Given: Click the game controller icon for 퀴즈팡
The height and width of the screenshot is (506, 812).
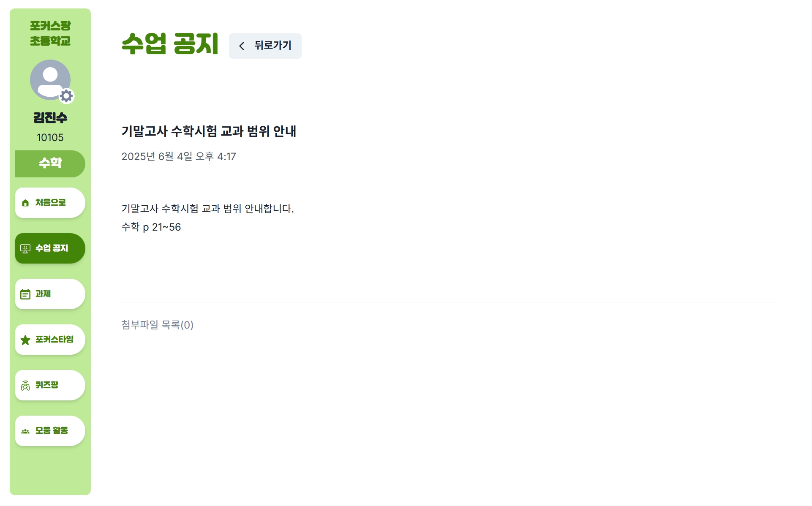Looking at the screenshot, I should coord(25,386).
